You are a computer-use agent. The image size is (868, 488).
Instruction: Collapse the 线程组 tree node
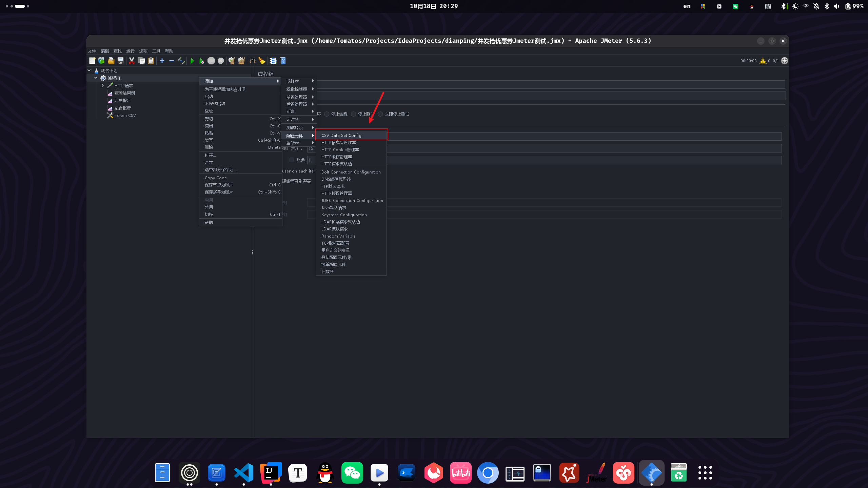coord(96,78)
